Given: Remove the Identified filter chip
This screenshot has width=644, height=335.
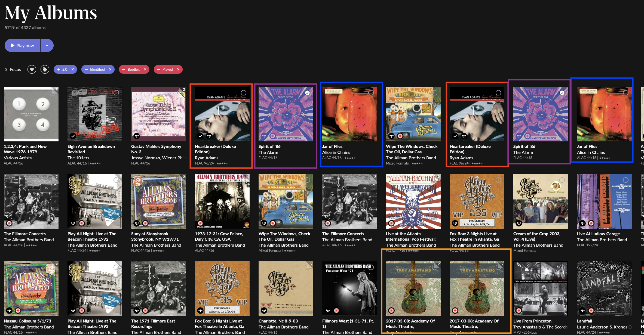Looking at the screenshot, I should click(x=110, y=70).
